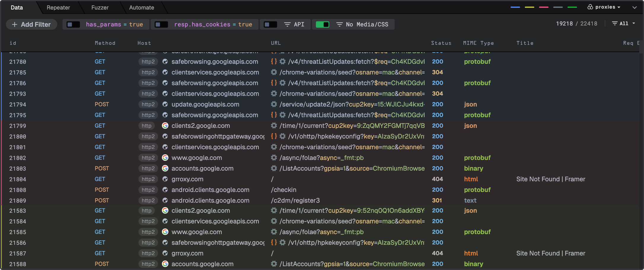Switch to the Repeater tab
This screenshot has height=270, width=644.
pos(58,7)
